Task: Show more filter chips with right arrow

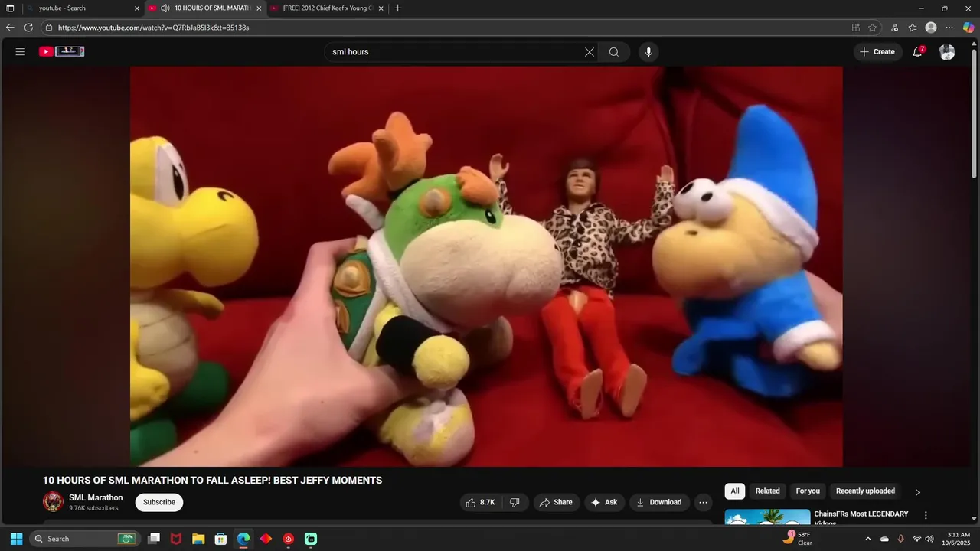Action: point(918,492)
